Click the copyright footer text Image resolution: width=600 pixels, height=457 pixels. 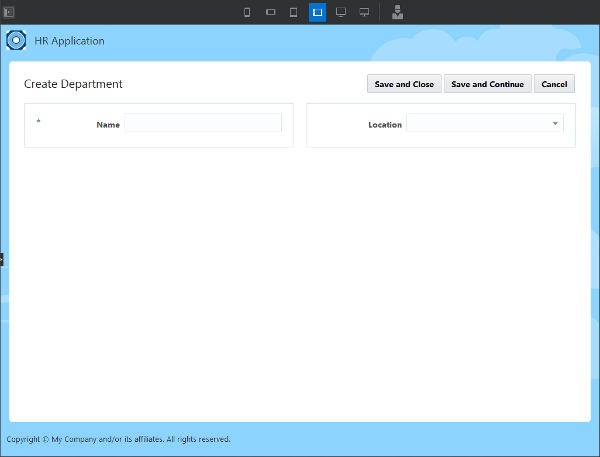(118, 439)
